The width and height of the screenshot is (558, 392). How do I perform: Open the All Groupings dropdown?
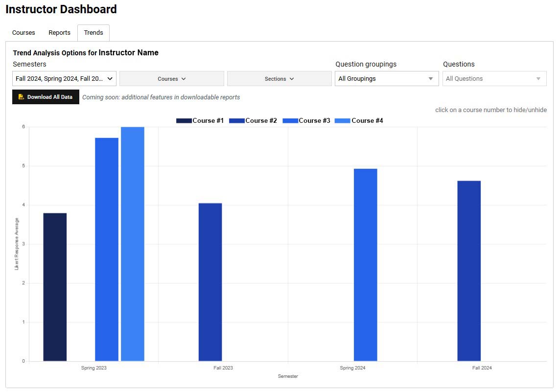387,78
